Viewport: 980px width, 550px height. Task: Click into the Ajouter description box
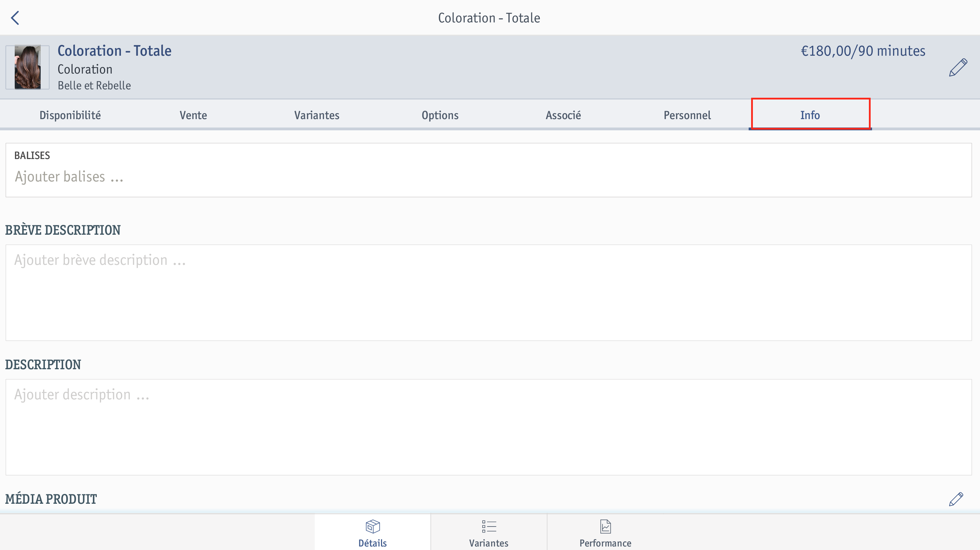[489, 427]
